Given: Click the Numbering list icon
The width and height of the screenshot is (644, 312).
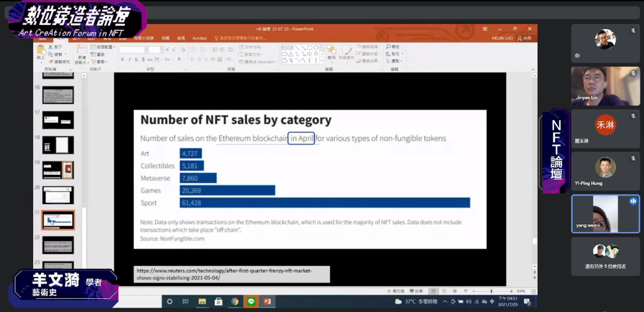Looking at the screenshot, I should [x=203, y=50].
